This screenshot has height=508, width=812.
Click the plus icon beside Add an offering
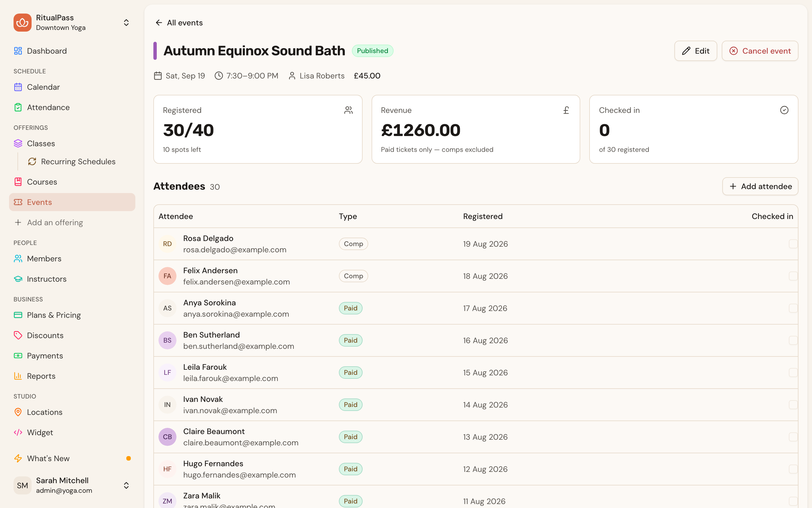18,222
